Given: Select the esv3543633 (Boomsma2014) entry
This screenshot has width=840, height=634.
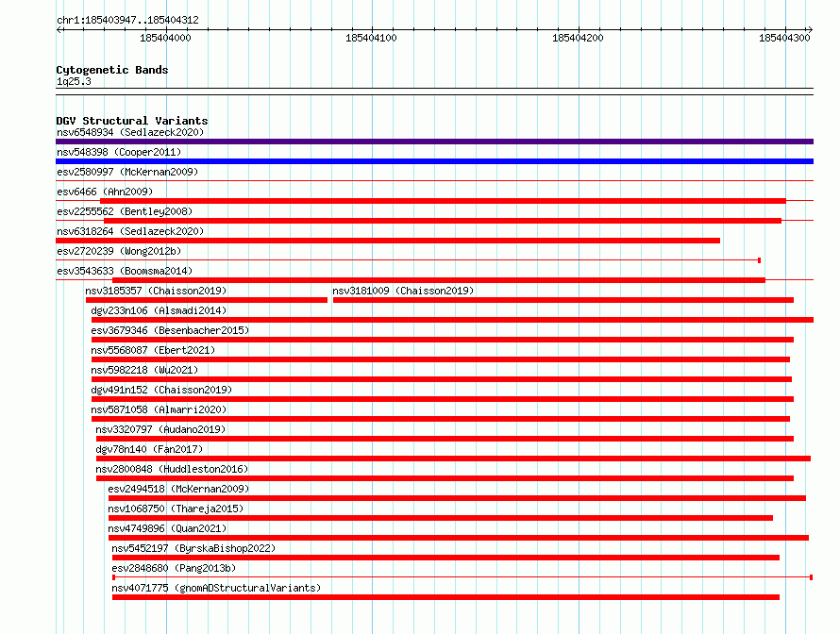Looking at the screenshot, I should [x=125, y=271].
